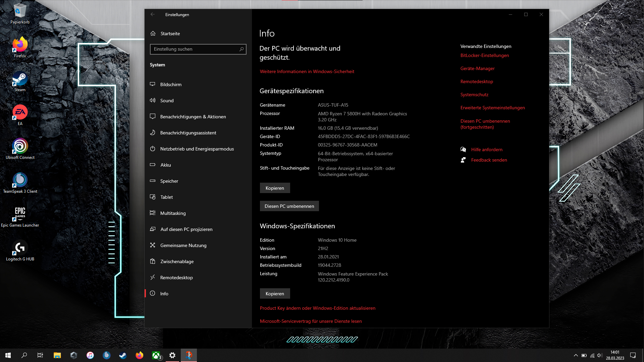The image size is (644, 362).
Task: Open the Sound settings icon
Action: pos(153,101)
